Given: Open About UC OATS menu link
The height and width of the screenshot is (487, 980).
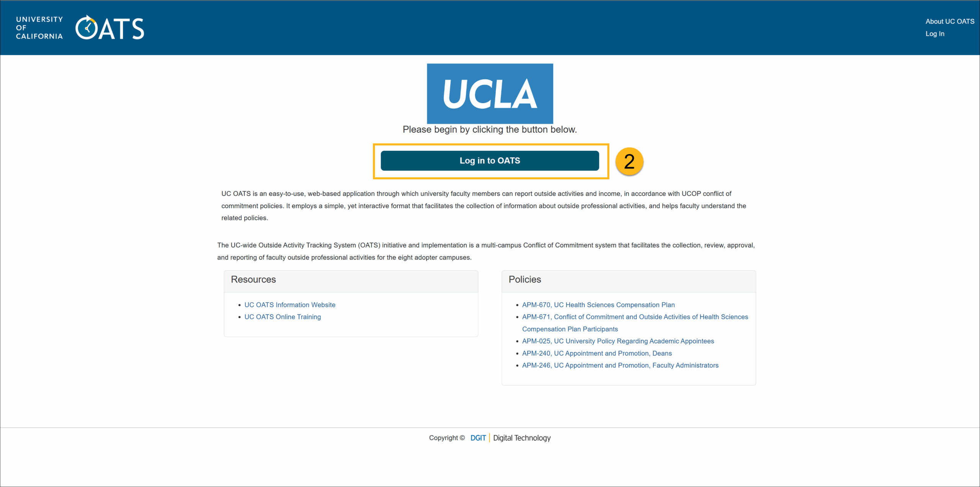Looking at the screenshot, I should (949, 21).
